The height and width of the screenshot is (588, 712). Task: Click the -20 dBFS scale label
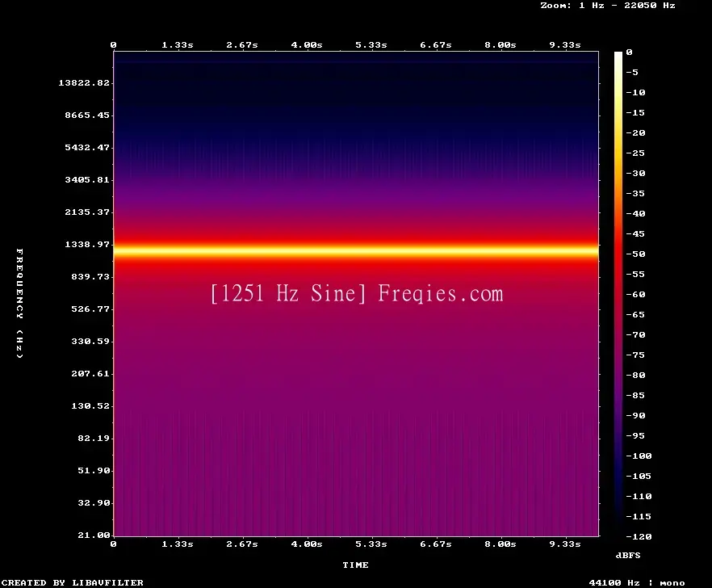tap(635, 132)
